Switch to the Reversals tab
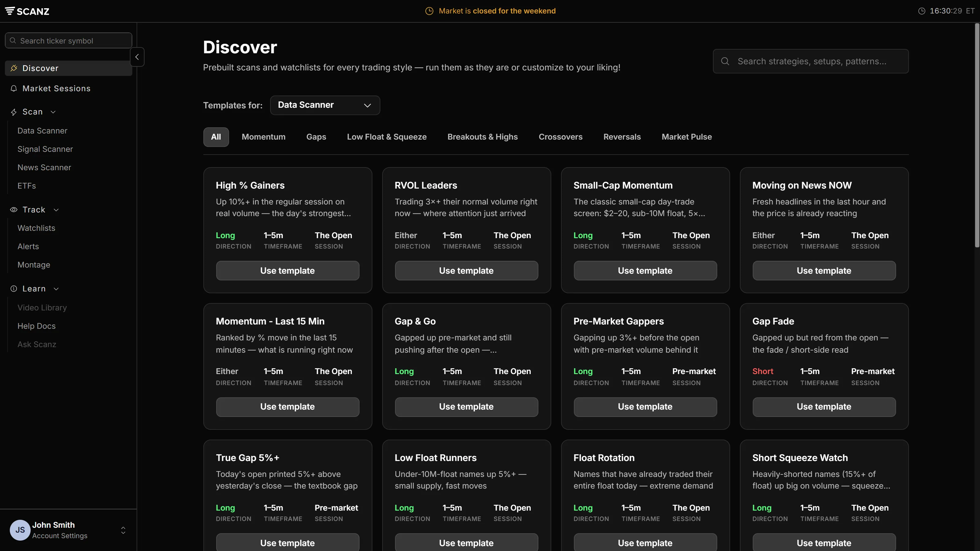The height and width of the screenshot is (551, 980). click(622, 137)
